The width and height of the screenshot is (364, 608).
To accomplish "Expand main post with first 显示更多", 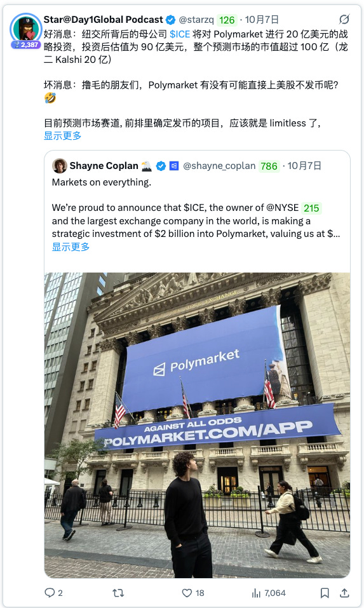I will pyautogui.click(x=62, y=136).
